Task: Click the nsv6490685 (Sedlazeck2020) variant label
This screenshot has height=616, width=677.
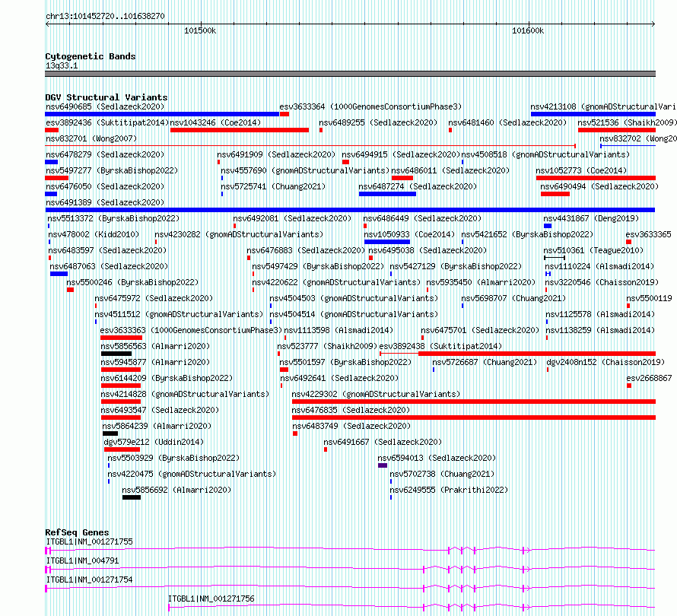Action: tap(105, 106)
